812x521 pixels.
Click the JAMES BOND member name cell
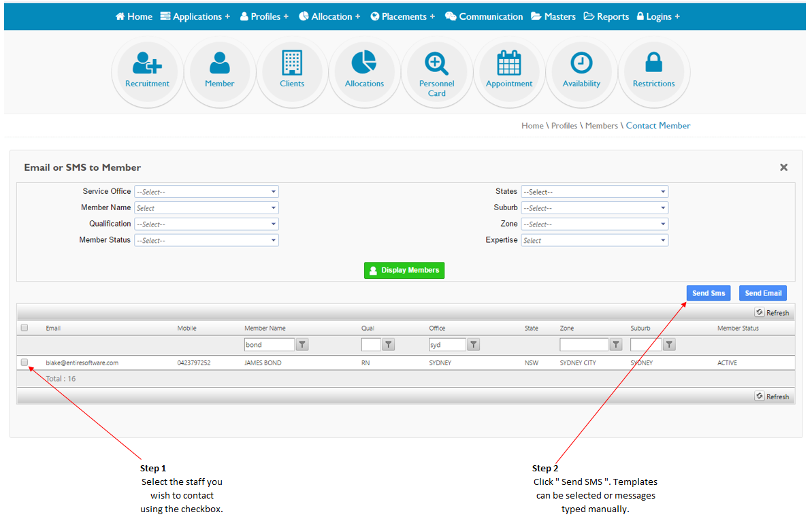coord(263,363)
